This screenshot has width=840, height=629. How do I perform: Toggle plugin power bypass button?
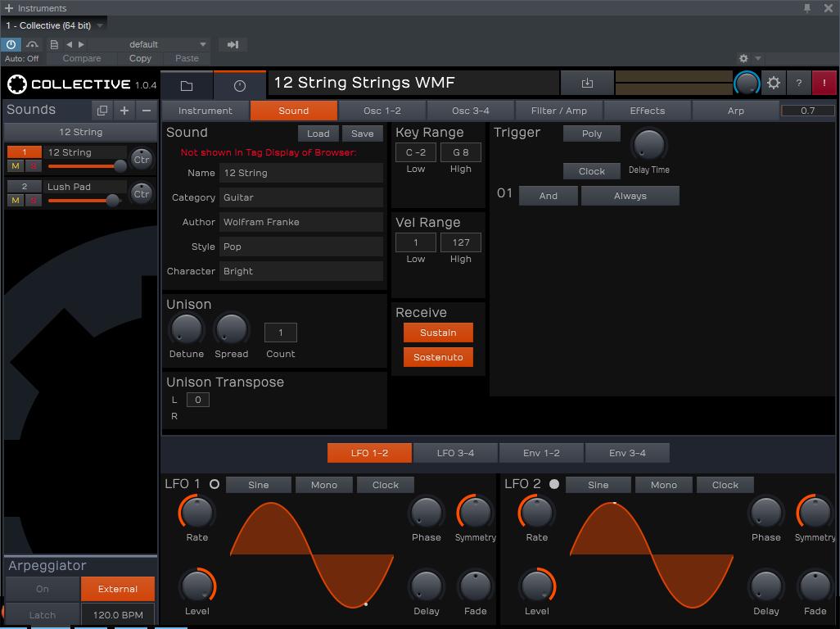[x=11, y=44]
